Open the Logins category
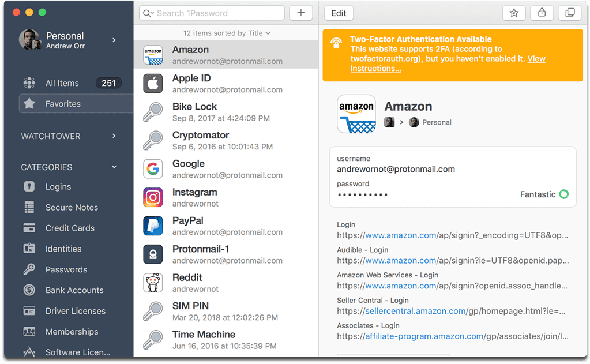 [60, 186]
